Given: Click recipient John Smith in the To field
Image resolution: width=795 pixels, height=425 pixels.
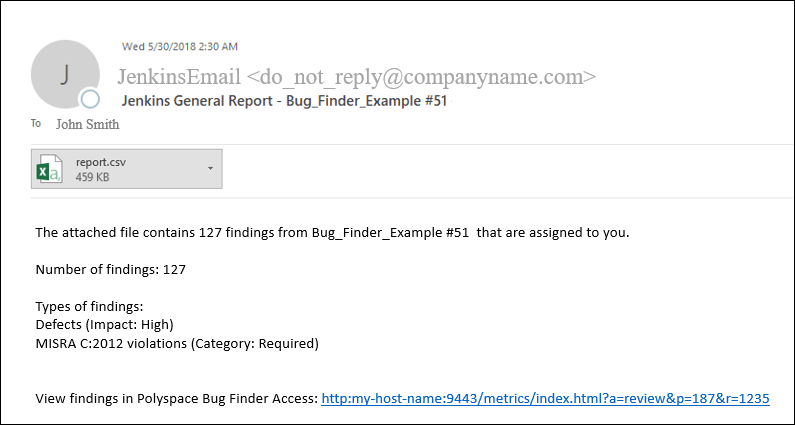Looking at the screenshot, I should coord(87,125).
